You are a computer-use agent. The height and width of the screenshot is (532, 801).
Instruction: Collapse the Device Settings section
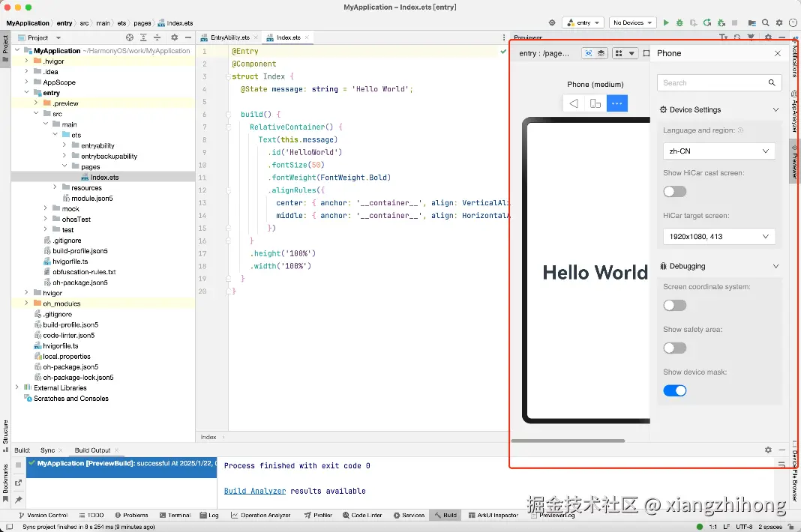tap(775, 109)
